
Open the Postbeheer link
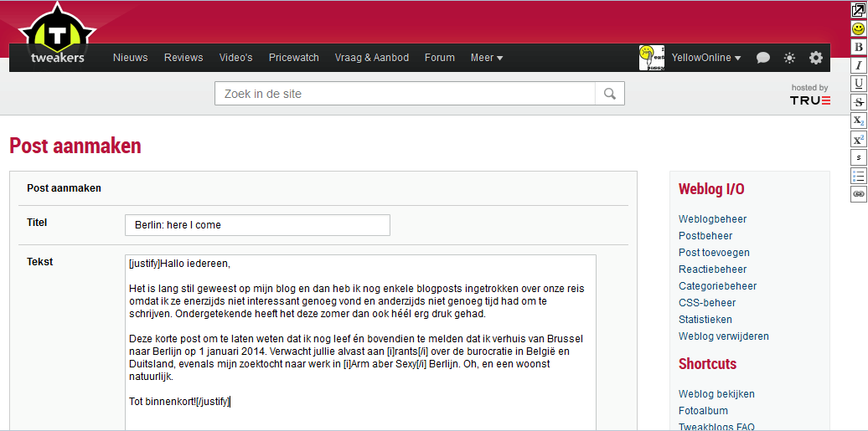(705, 236)
